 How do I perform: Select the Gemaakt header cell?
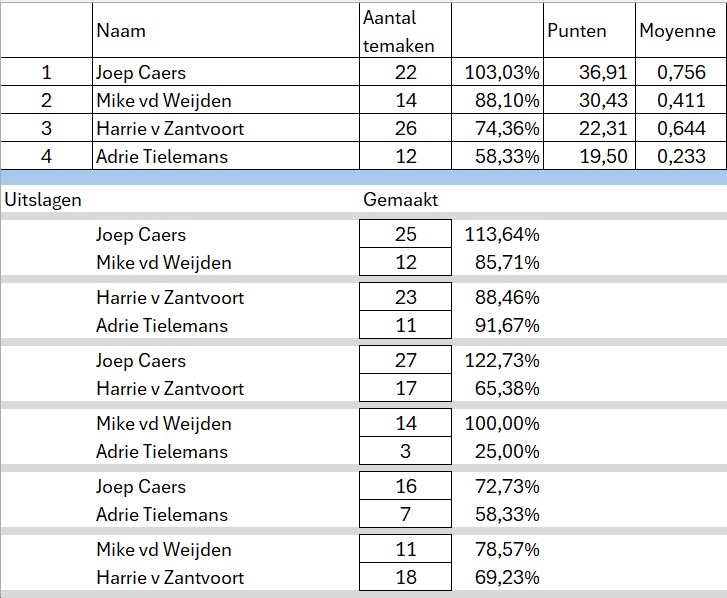tap(400, 199)
